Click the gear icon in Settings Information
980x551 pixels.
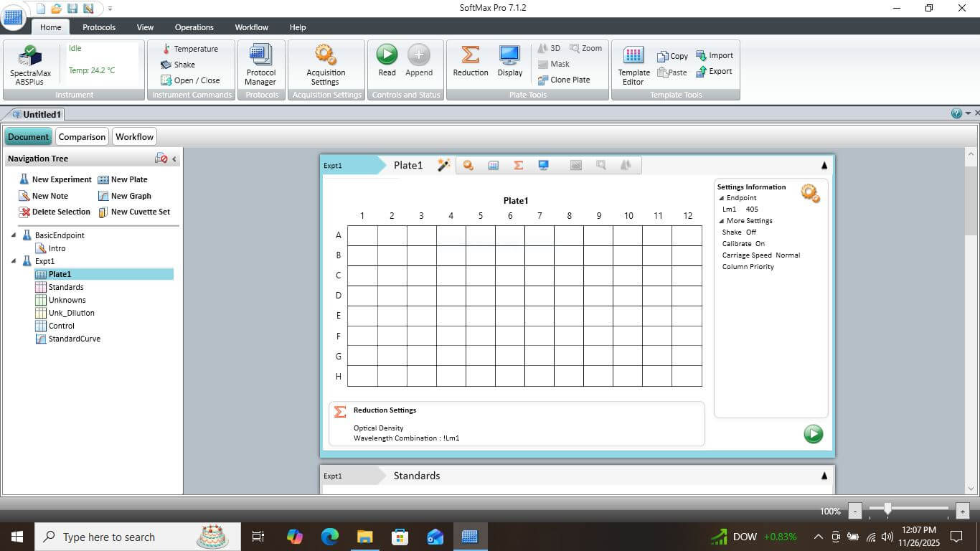810,193
